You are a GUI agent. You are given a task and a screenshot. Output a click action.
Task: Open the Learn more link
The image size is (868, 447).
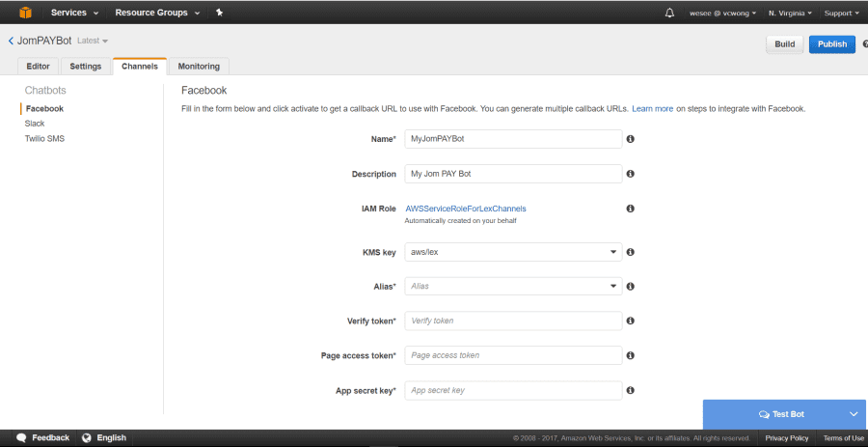point(653,109)
